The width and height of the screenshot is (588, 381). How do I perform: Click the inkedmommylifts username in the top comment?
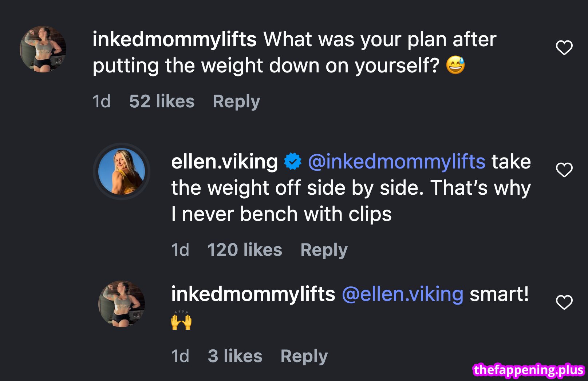click(174, 39)
